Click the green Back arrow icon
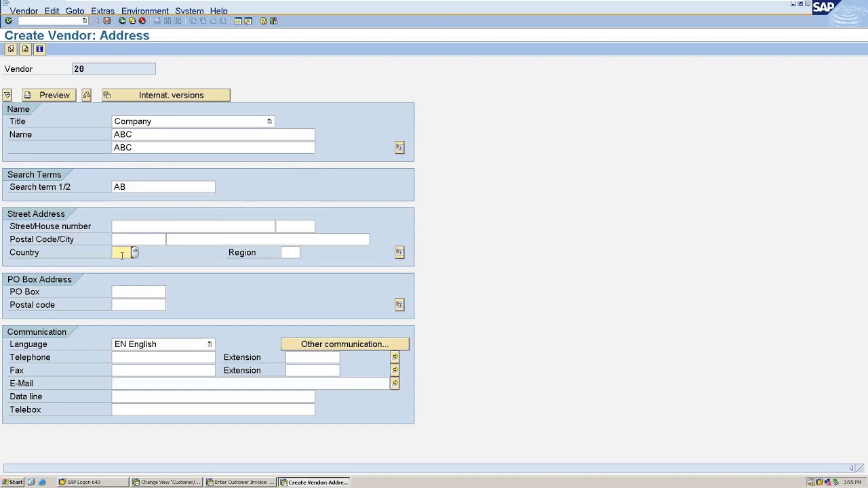Viewport: 868px width, 488px height. point(122,21)
